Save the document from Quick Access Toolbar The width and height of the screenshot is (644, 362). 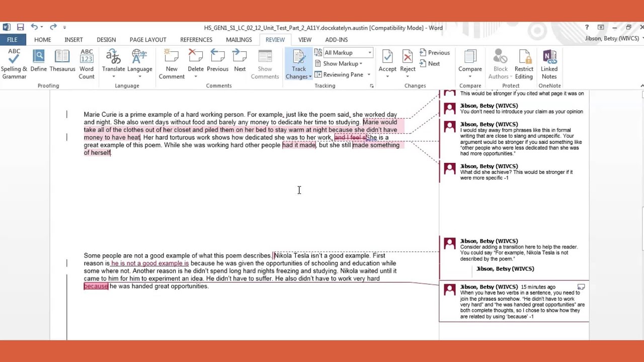[20, 27]
